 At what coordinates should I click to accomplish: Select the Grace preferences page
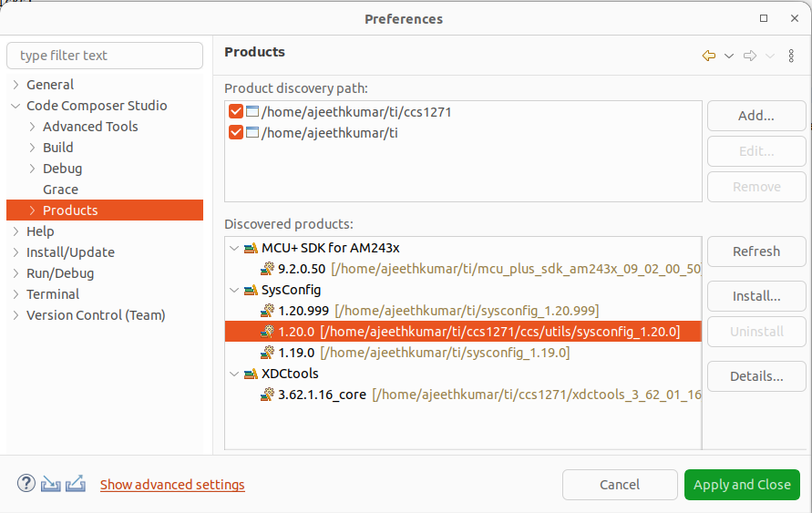pyautogui.click(x=60, y=190)
